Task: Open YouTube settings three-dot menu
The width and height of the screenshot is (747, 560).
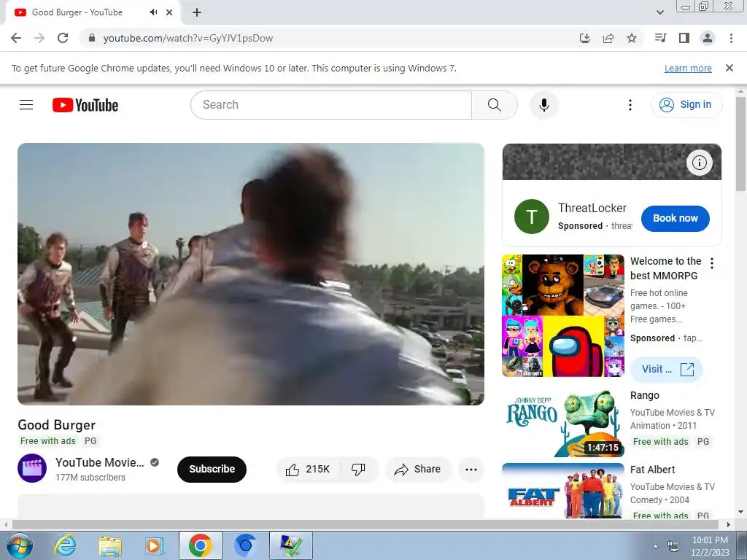Action: coord(630,105)
